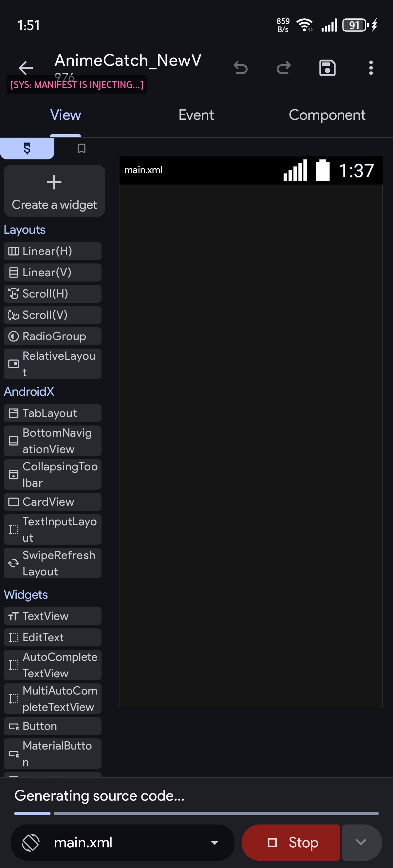Tap the back arrow icon
This screenshot has width=393, height=868.
26,68
